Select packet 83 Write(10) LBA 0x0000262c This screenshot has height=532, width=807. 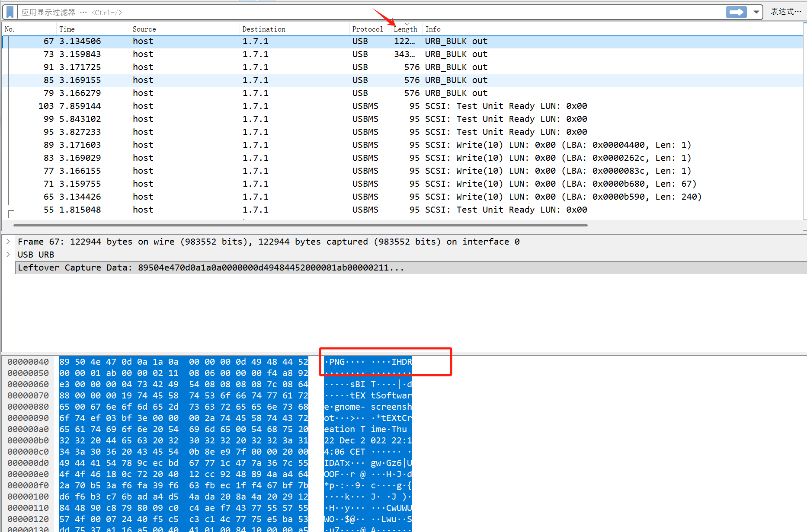(402, 158)
